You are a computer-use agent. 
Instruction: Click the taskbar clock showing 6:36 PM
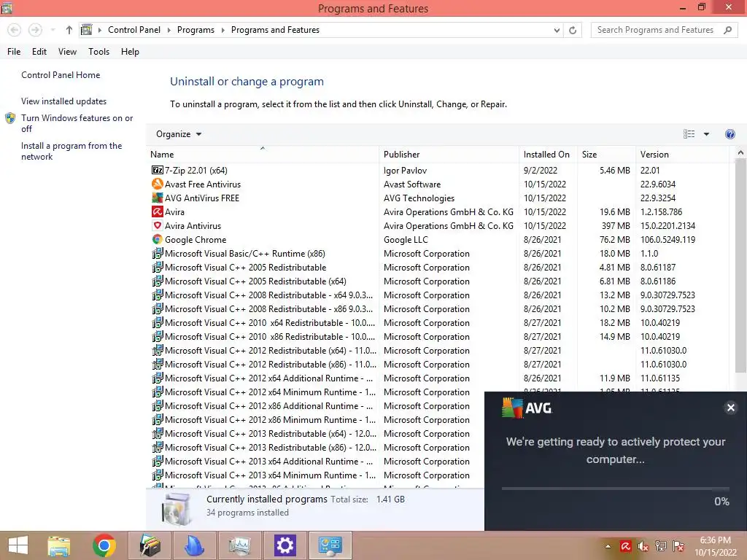point(715,546)
